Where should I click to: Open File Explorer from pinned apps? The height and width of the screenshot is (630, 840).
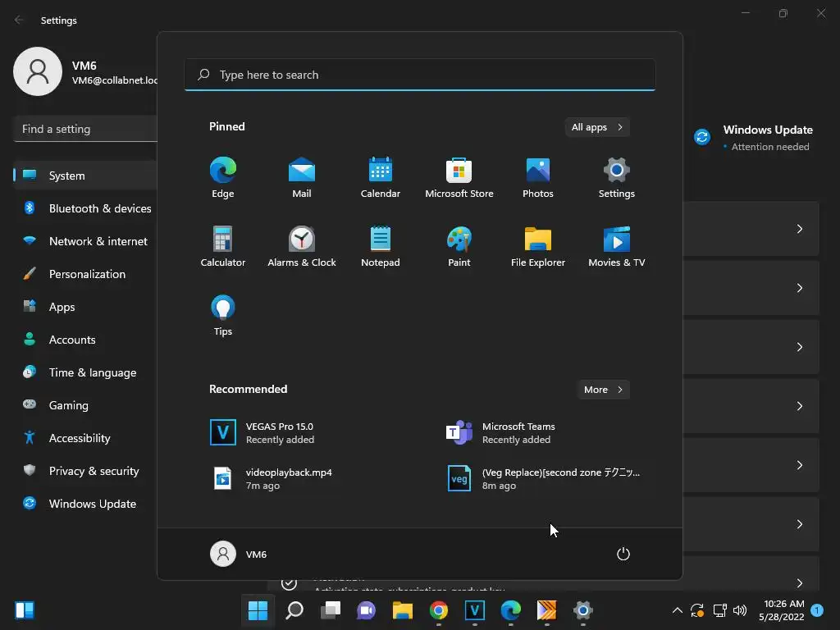(538, 246)
